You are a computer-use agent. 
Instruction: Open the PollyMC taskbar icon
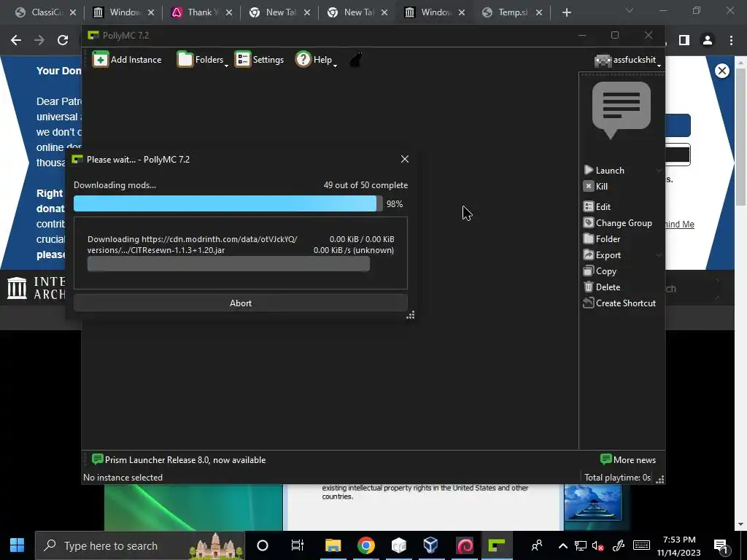(496, 545)
